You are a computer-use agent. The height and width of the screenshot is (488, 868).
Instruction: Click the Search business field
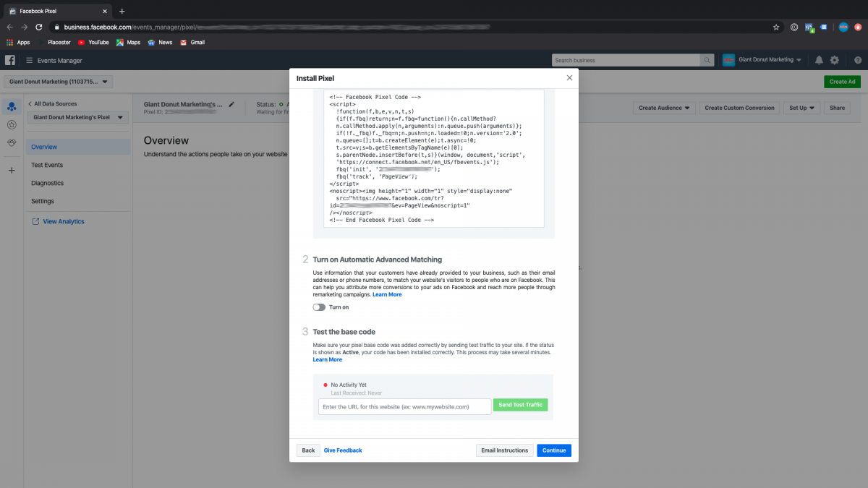pyautogui.click(x=626, y=60)
